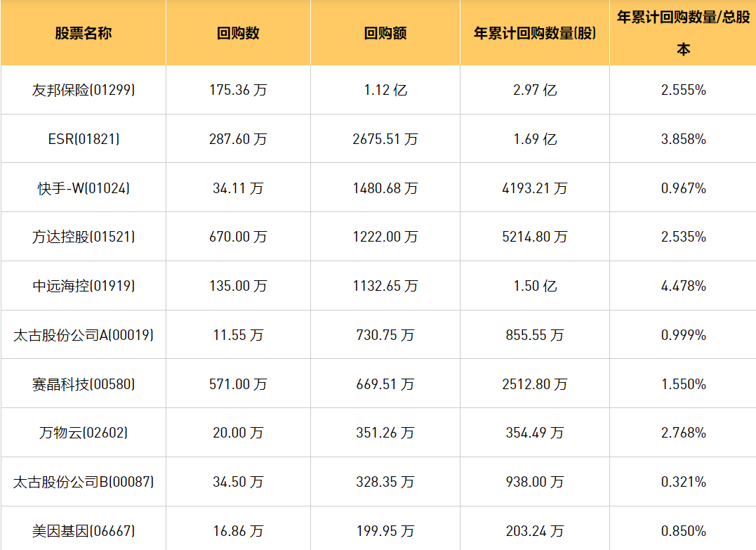
Task: Click the 年累计回购数量(股) column header
Action: click(x=535, y=33)
